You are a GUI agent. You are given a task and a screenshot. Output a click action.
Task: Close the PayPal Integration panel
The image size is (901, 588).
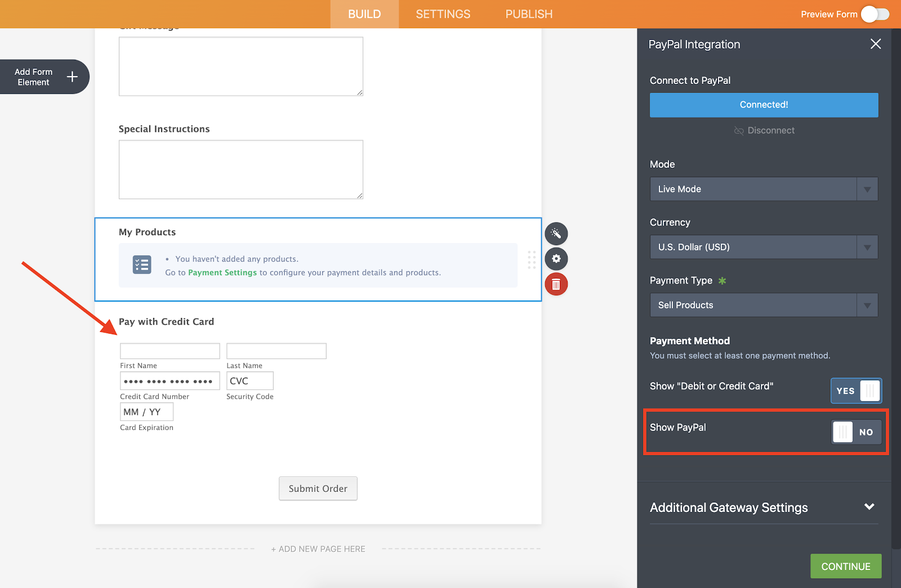875,44
